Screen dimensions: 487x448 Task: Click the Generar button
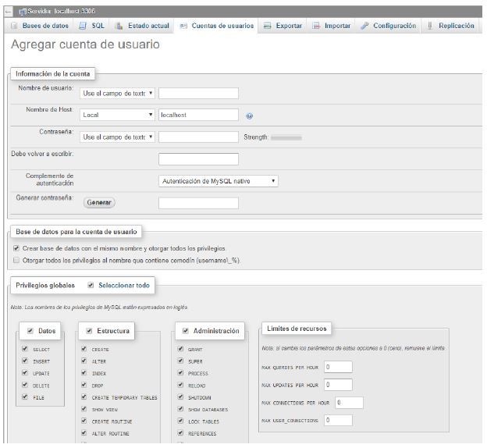point(99,203)
